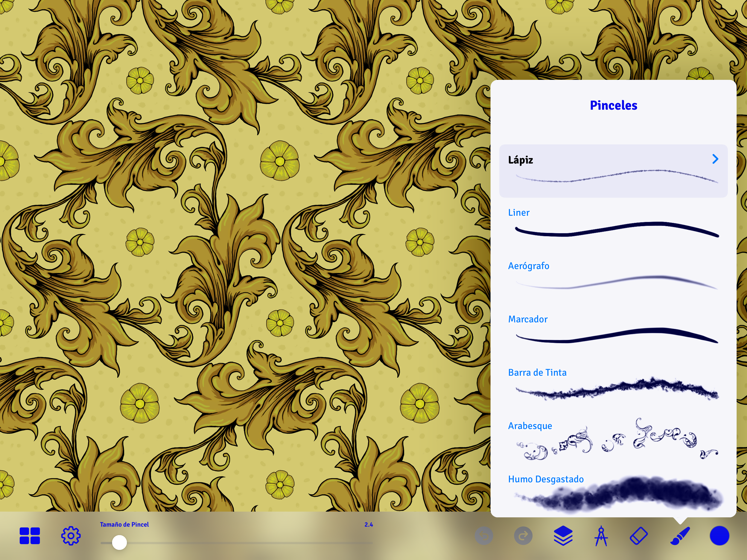The width and height of the screenshot is (747, 560).
Task: Select the Aerógrafo brush
Action: (x=613, y=278)
